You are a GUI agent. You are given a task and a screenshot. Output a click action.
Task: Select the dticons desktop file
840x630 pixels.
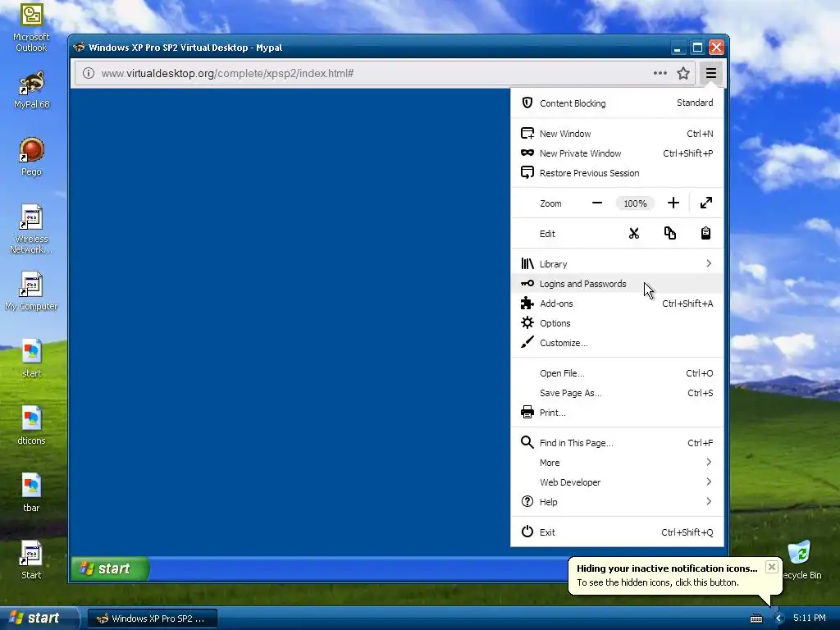(32, 426)
